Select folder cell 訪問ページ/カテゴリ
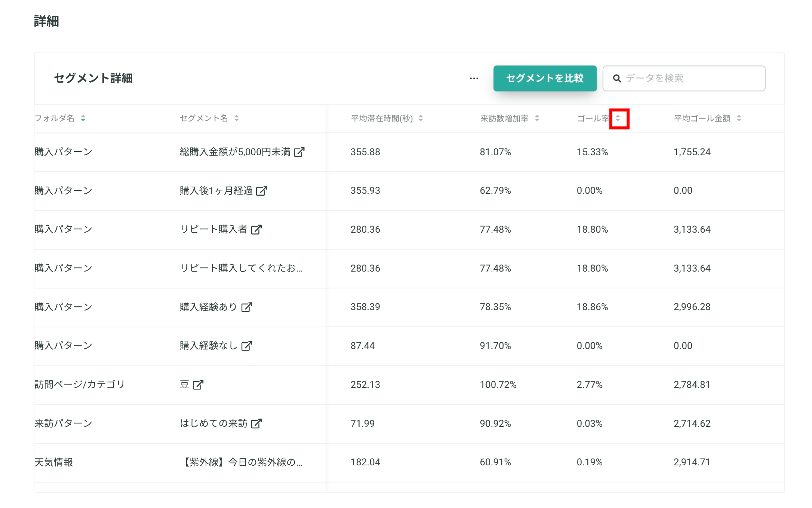The width and height of the screenshot is (812, 508). click(80, 385)
